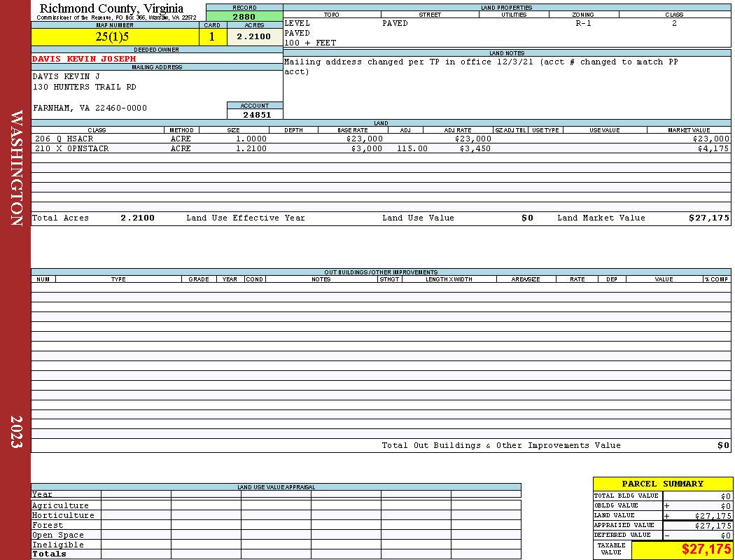Click market value $4,175
Screen dimensions: 735x560
click(713, 148)
